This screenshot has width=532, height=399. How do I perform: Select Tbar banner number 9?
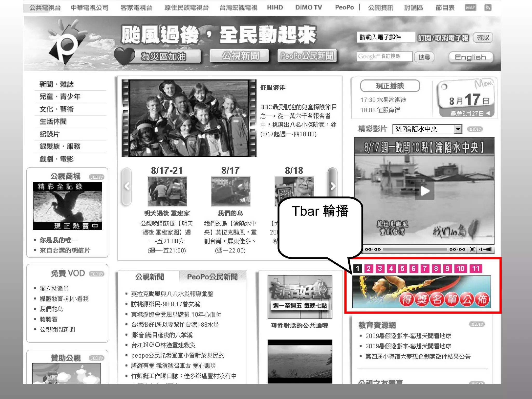pyautogui.click(x=447, y=269)
